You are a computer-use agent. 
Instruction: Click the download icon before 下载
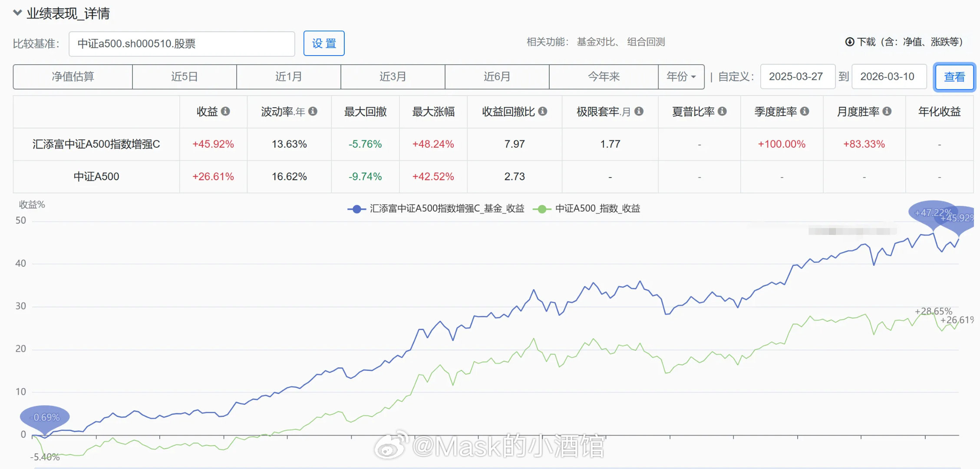click(x=850, y=42)
